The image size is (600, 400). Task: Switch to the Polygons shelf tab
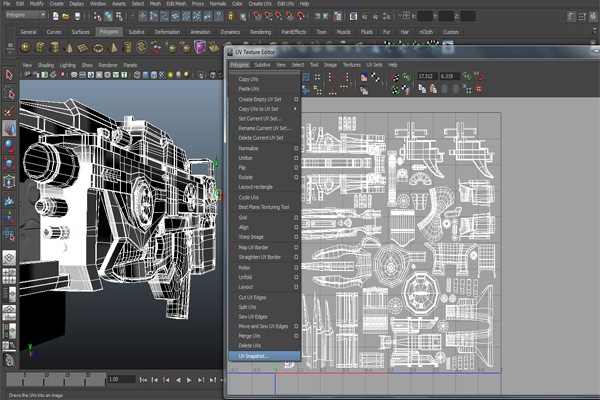pos(109,32)
